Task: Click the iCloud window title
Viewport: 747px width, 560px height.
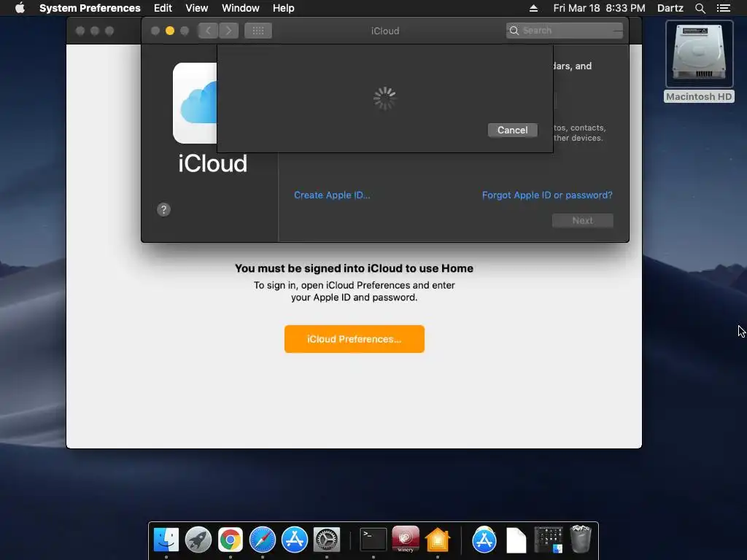Action: pos(385,31)
